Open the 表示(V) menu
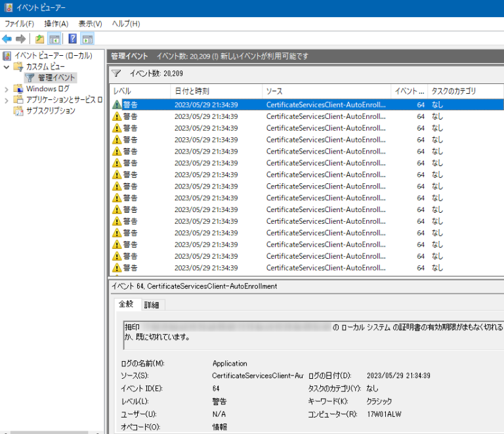Screen dimensions: 504x434 pos(90,24)
